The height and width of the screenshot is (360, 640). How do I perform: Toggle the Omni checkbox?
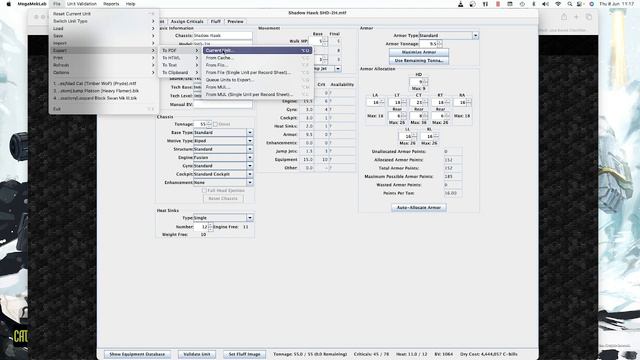[215, 124]
